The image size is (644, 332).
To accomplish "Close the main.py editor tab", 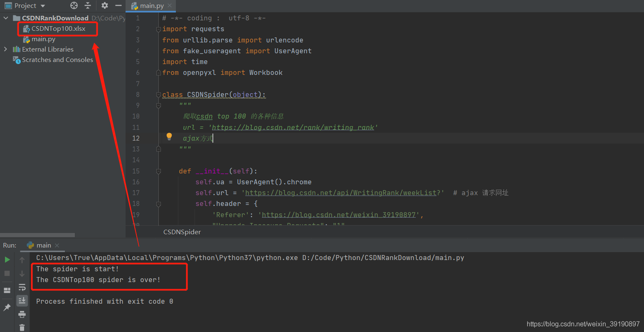I will tap(170, 6).
